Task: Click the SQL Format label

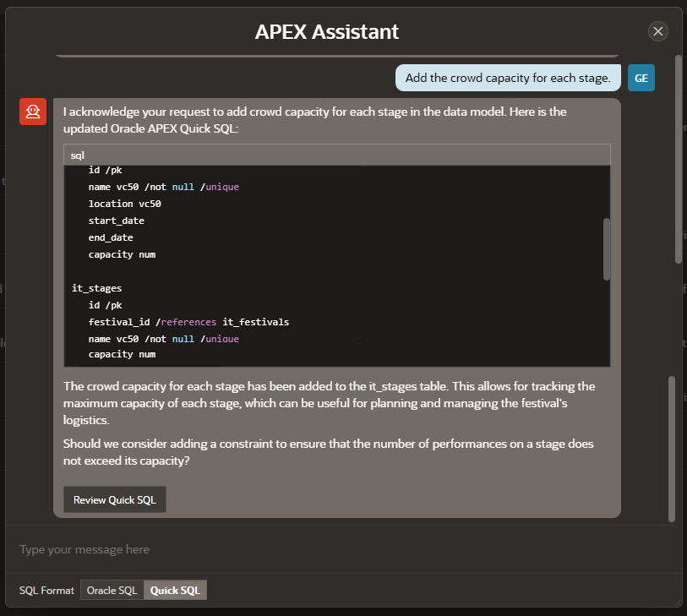Action: click(46, 590)
